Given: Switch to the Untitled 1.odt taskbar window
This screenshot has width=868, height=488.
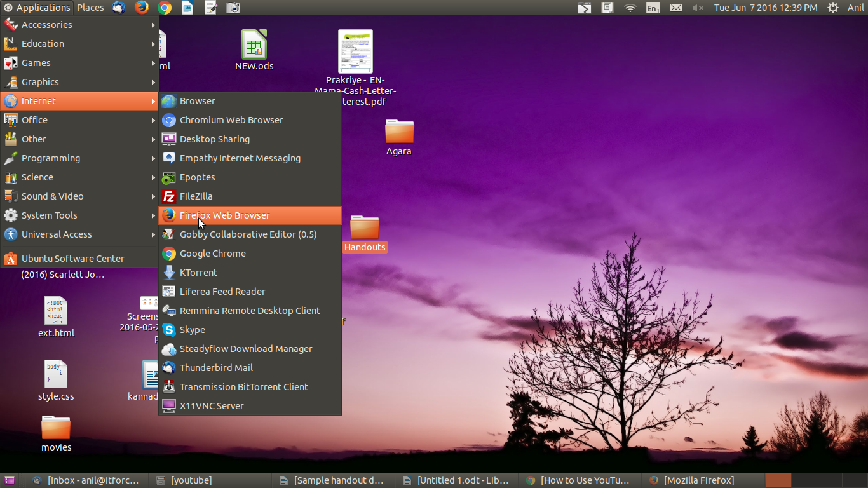Looking at the screenshot, I should click(456, 480).
